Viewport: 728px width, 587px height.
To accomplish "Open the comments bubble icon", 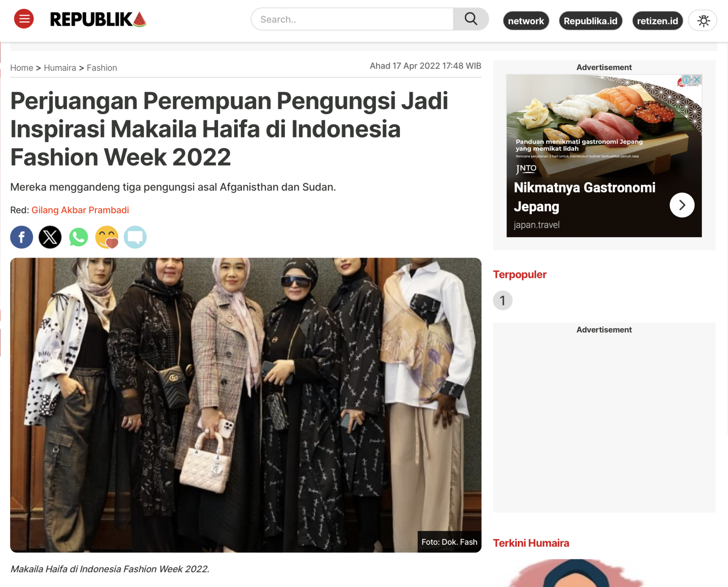I will coord(135,237).
